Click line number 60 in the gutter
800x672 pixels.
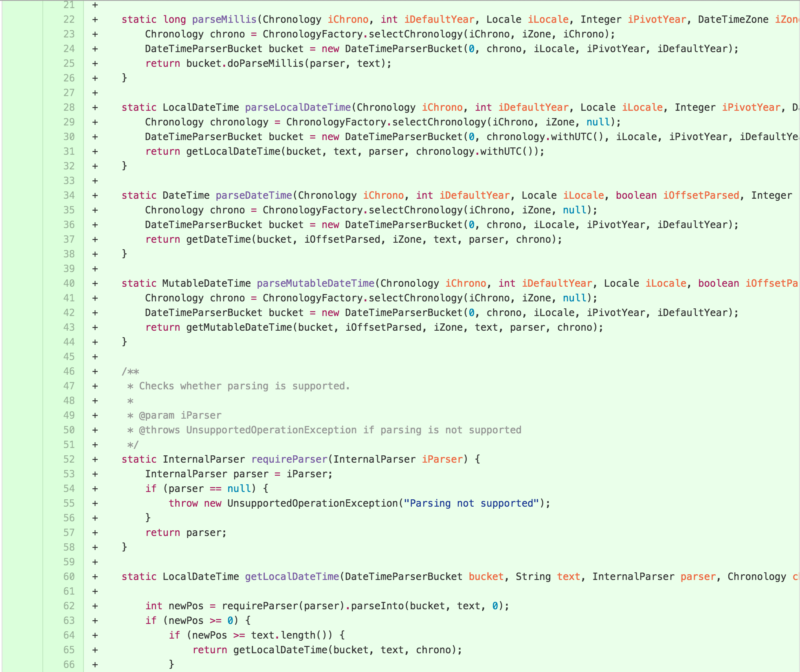tap(69, 577)
